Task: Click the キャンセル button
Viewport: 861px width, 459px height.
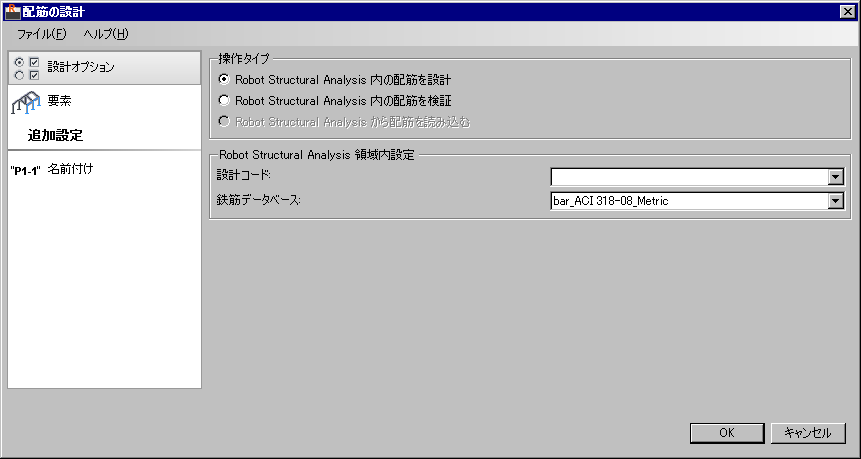Action: coord(808,433)
